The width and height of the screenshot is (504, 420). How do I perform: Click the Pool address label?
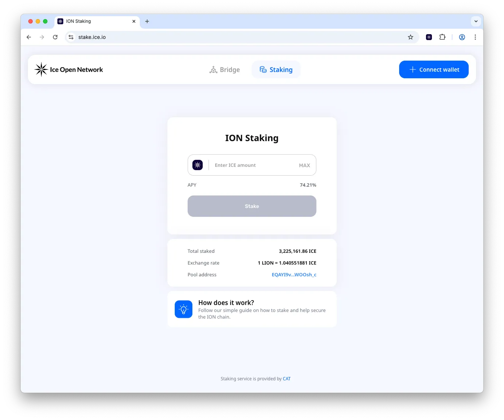(x=202, y=275)
